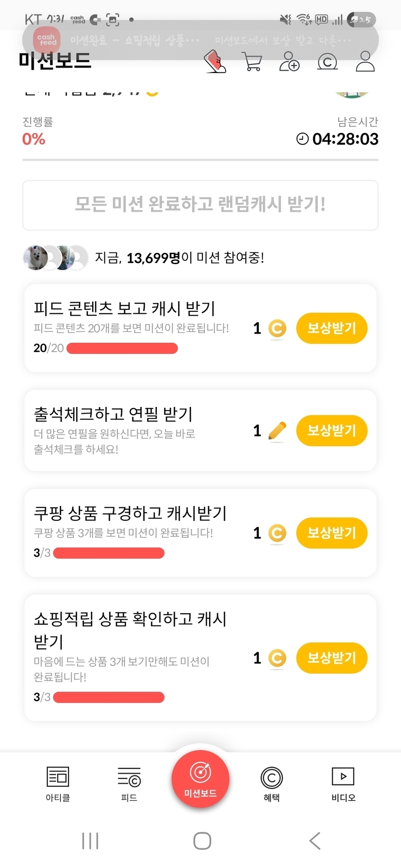The image size is (401, 868).
Task: Open the shopping cart icon
Action: [x=252, y=62]
